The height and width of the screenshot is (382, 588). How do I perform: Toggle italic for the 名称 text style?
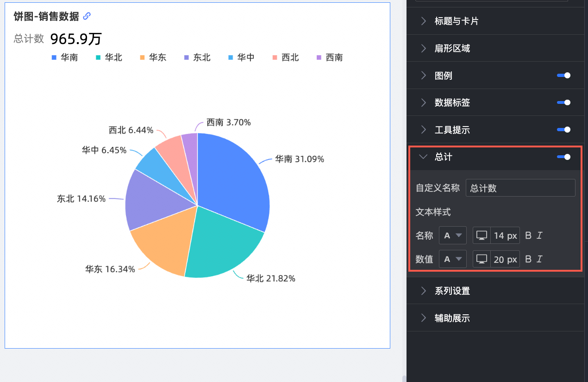coord(539,236)
